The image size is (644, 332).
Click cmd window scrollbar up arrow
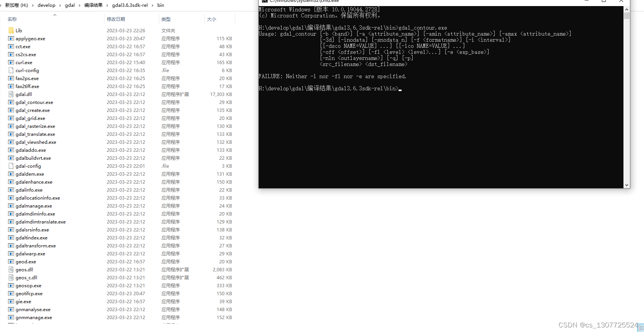tap(627, 9)
